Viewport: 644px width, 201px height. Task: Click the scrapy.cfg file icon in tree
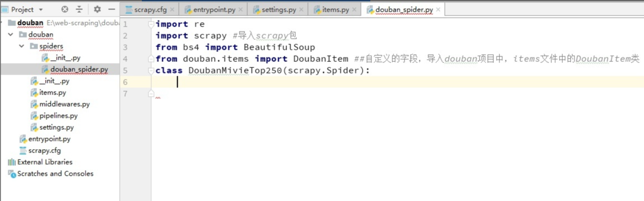(x=23, y=150)
